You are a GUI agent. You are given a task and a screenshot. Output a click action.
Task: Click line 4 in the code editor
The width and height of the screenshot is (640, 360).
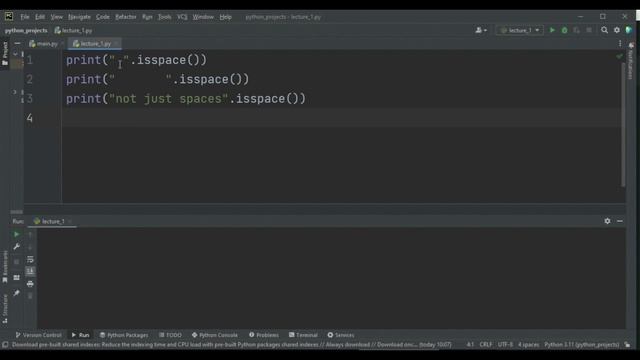(343, 118)
